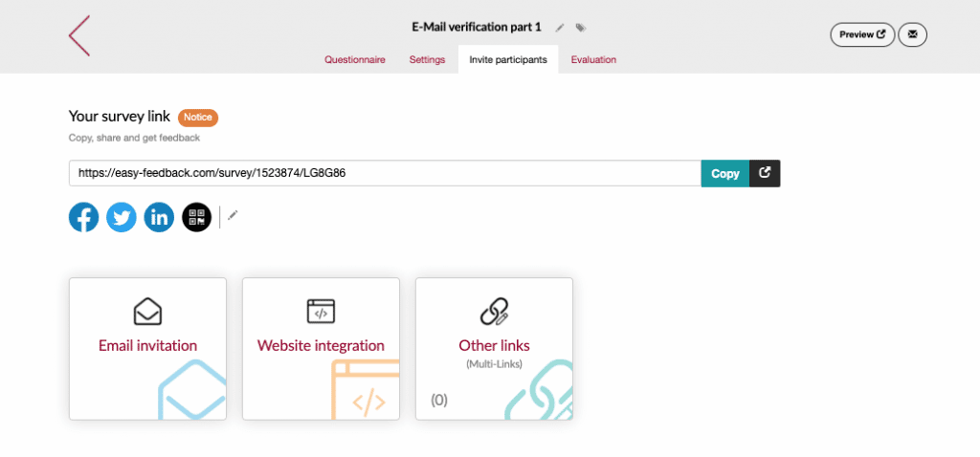Image resolution: width=980 pixels, height=457 pixels.
Task: Click "Copy, share and get feedback" text
Action: [x=134, y=138]
